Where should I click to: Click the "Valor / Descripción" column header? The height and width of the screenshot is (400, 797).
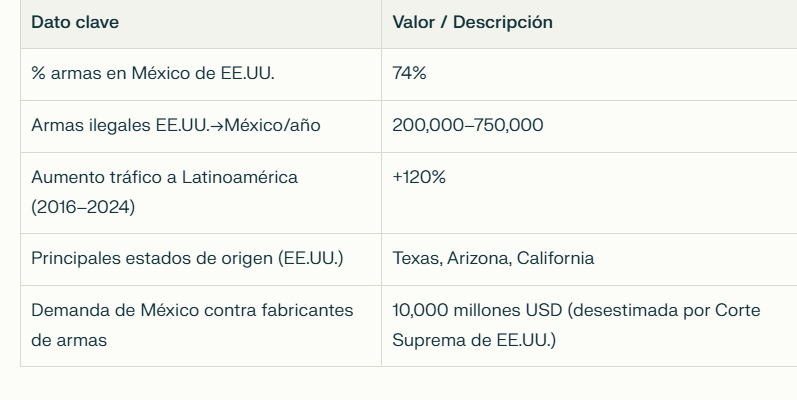tap(472, 22)
